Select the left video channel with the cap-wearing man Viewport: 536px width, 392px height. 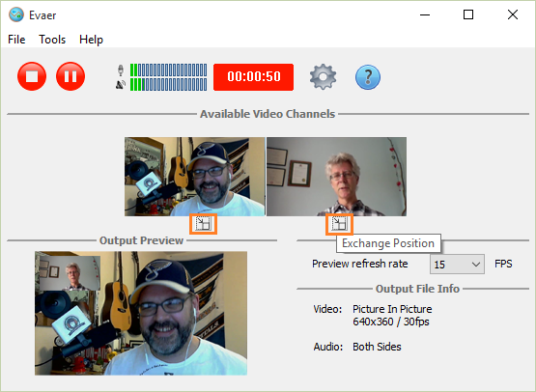tap(195, 177)
